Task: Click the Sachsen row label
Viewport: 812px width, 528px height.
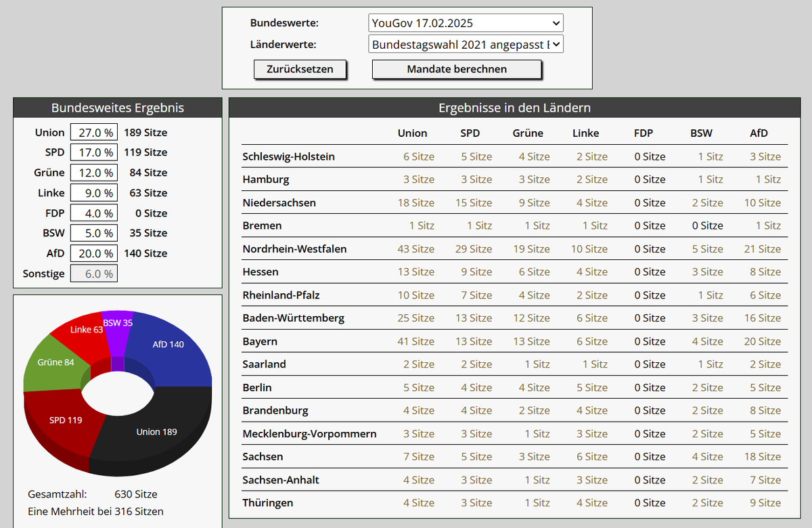Action: point(263,457)
